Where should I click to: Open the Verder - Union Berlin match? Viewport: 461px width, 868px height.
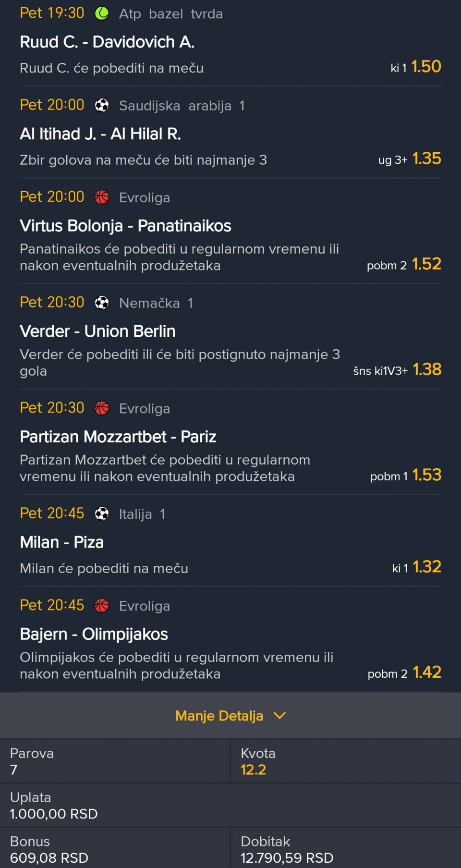[x=97, y=331]
